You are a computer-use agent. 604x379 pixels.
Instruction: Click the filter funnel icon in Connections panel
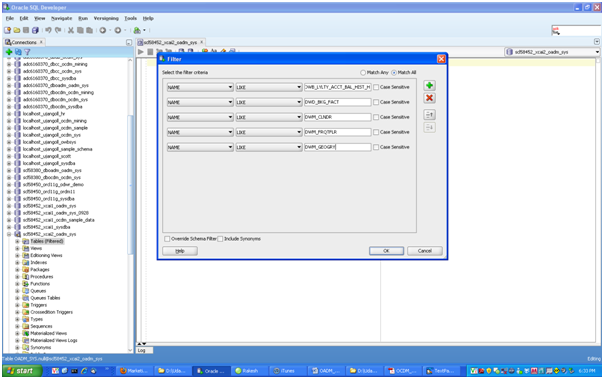pyautogui.click(x=27, y=52)
